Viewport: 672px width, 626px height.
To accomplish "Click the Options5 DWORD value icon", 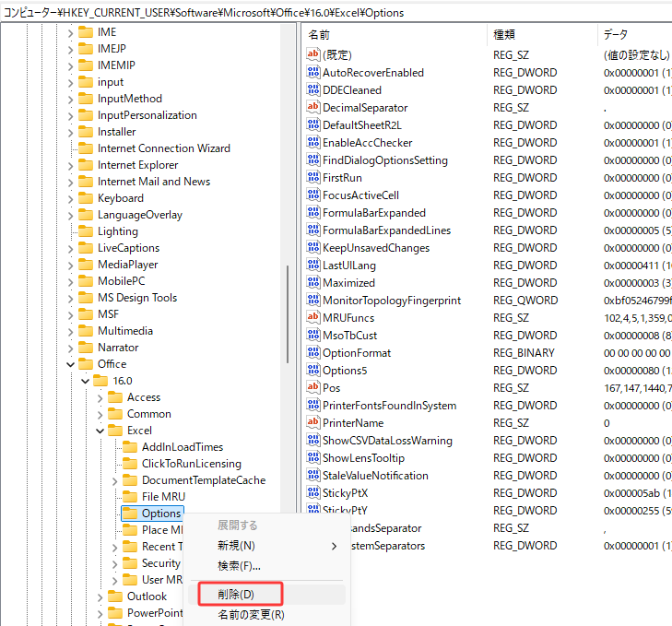I will click(313, 370).
